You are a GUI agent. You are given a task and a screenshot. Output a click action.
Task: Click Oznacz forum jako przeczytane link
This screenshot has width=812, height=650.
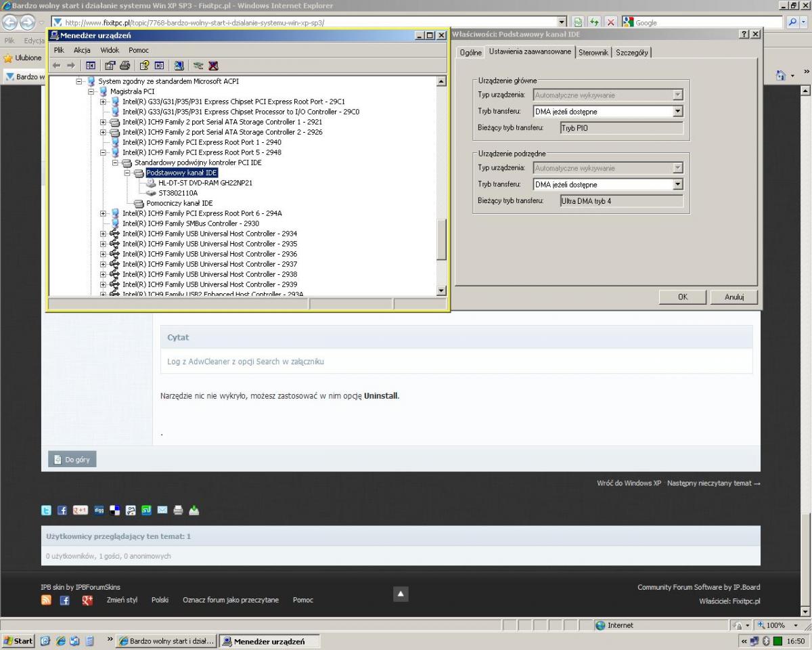click(x=231, y=600)
